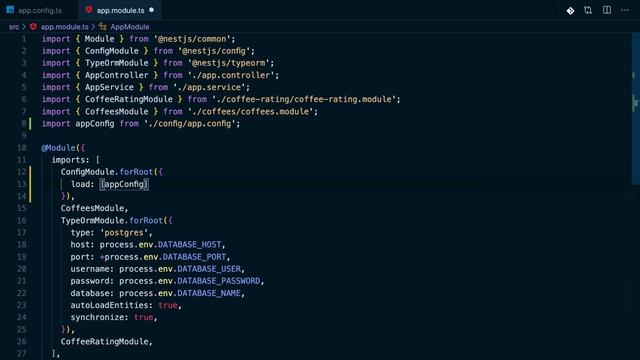
Task: Click the 'postgres' string value
Action: [124, 233]
